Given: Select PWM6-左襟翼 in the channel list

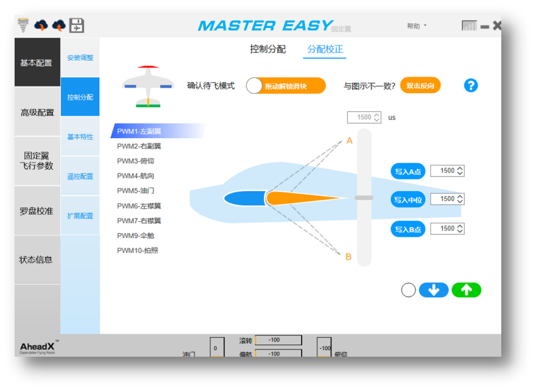Looking at the screenshot, I should (x=139, y=206).
